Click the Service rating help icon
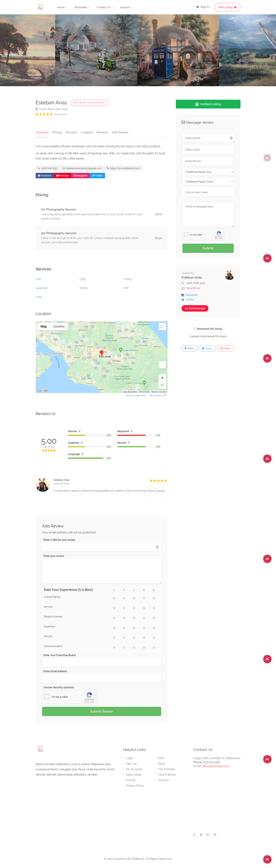This screenshot has width=276, height=868. coord(79,431)
